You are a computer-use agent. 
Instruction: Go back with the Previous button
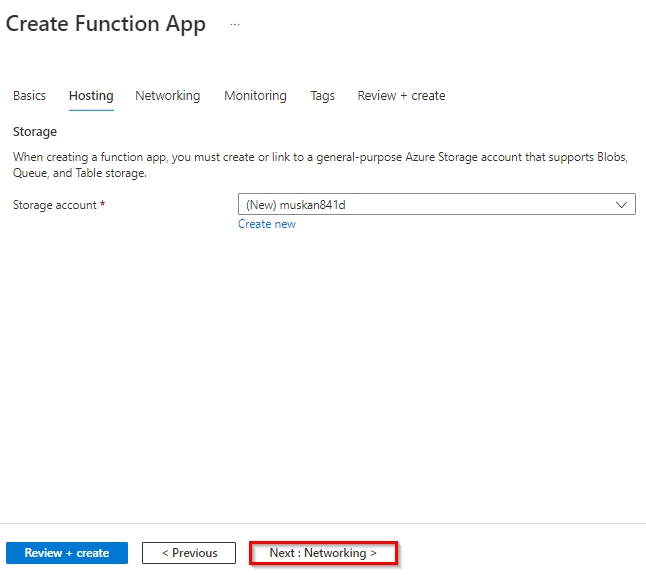[189, 553]
